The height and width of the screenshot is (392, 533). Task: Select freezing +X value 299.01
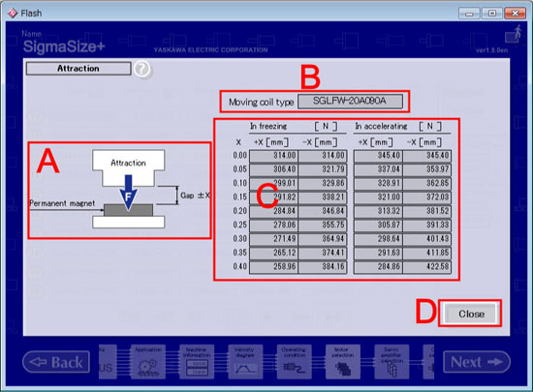(273, 184)
